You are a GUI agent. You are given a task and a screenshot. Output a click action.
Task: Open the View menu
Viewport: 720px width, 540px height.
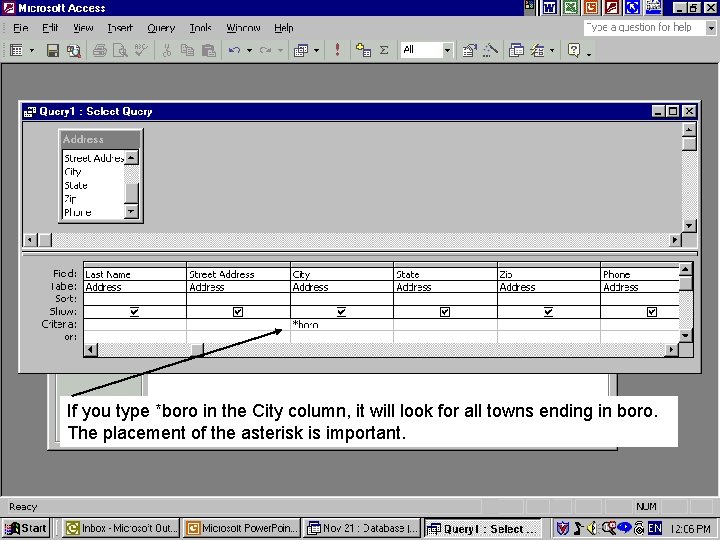point(83,28)
